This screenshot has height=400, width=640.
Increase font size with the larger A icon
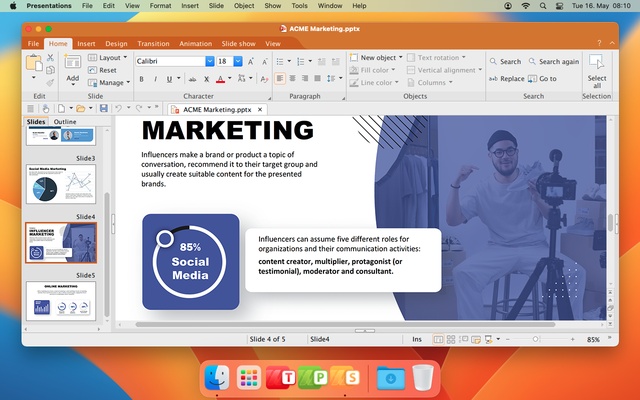(x=251, y=61)
